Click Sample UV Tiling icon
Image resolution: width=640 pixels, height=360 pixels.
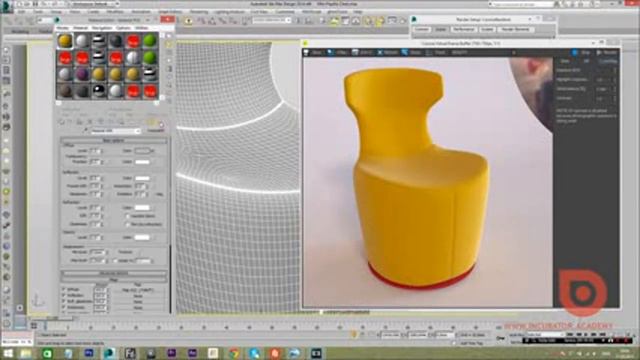(x=169, y=60)
